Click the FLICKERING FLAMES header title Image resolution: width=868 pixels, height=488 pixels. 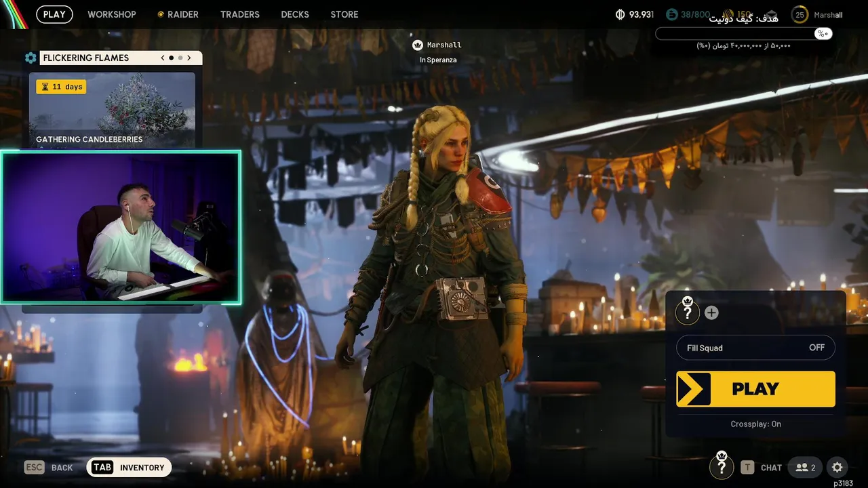pos(86,58)
